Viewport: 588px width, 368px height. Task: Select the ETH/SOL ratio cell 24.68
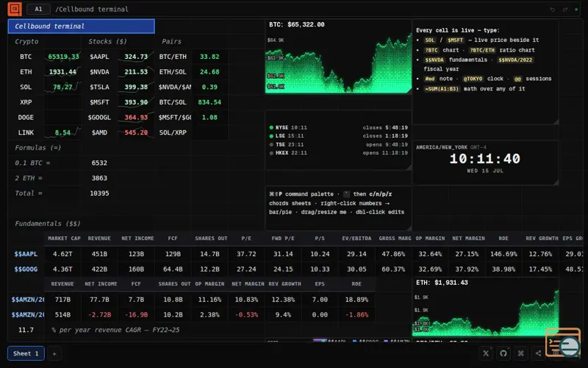pos(209,71)
